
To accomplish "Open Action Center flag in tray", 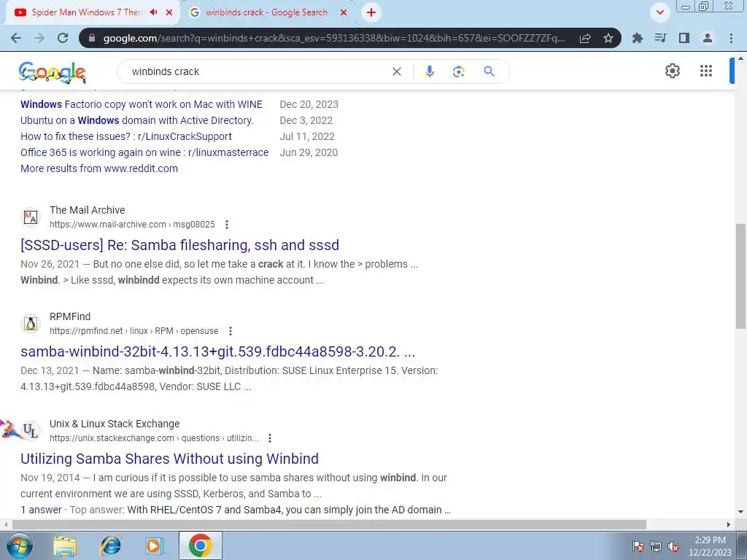I will coord(638,547).
